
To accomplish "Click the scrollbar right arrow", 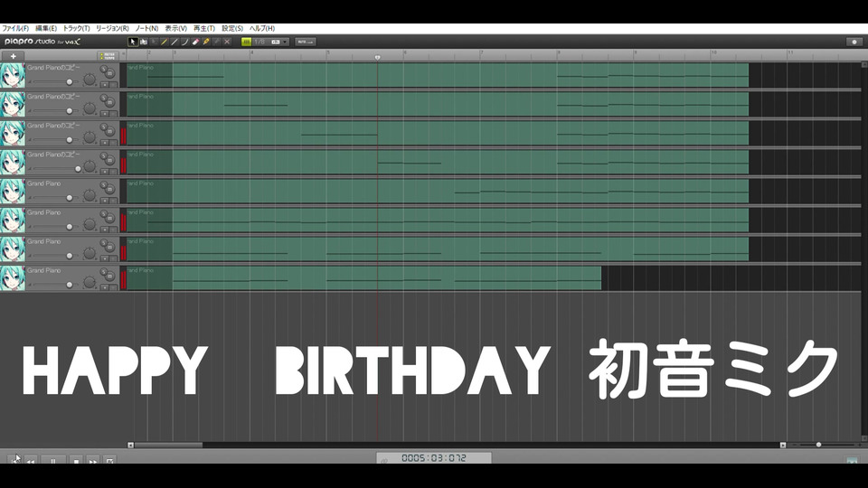I will click(783, 445).
